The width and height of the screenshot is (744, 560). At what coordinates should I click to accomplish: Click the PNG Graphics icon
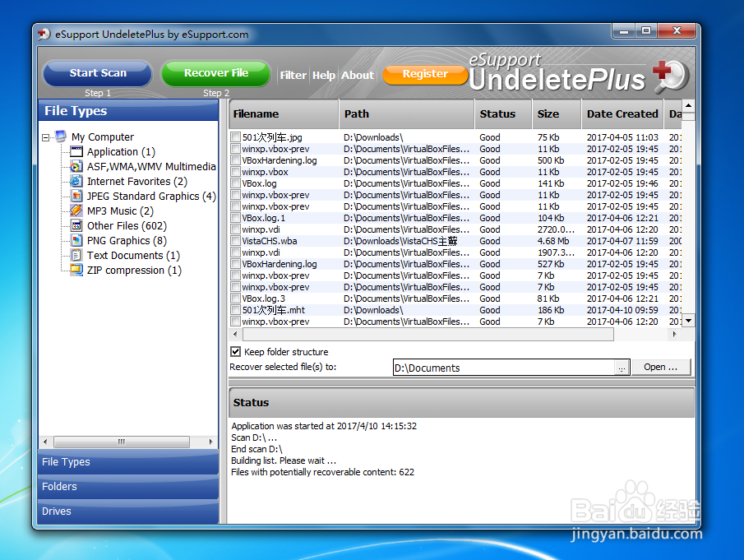click(76, 240)
